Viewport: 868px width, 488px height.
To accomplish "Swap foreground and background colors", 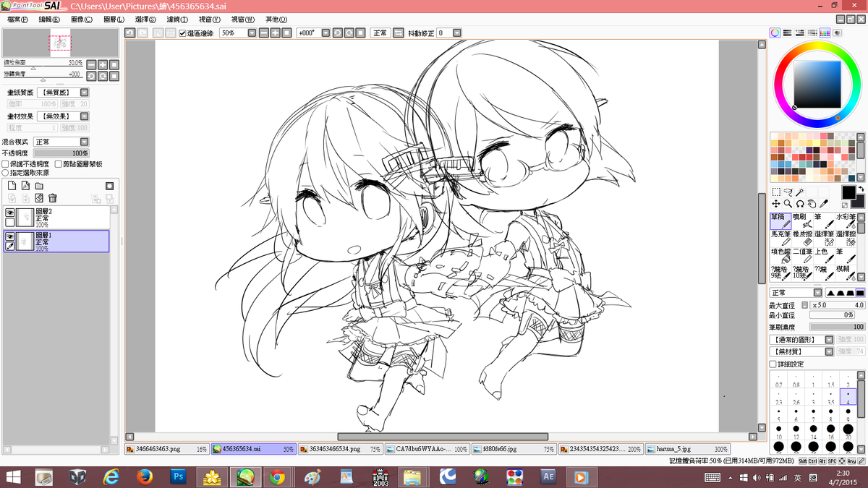I will coord(861,189).
